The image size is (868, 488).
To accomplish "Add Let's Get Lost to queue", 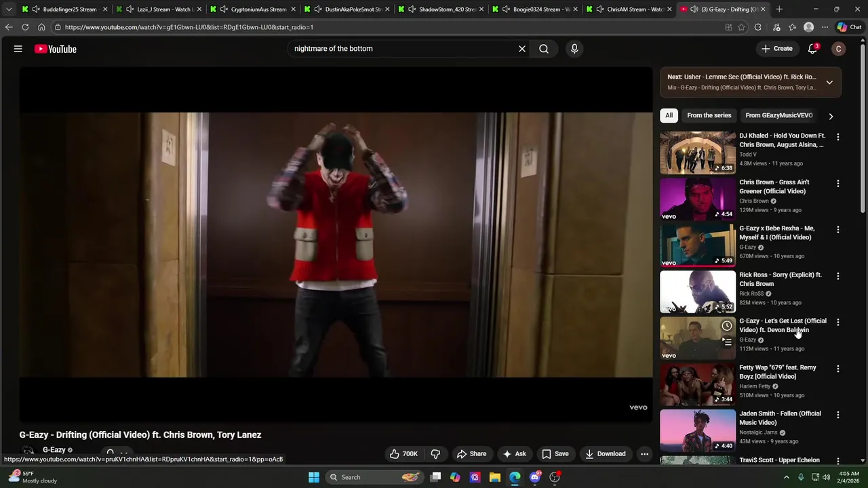I will pos(726,342).
